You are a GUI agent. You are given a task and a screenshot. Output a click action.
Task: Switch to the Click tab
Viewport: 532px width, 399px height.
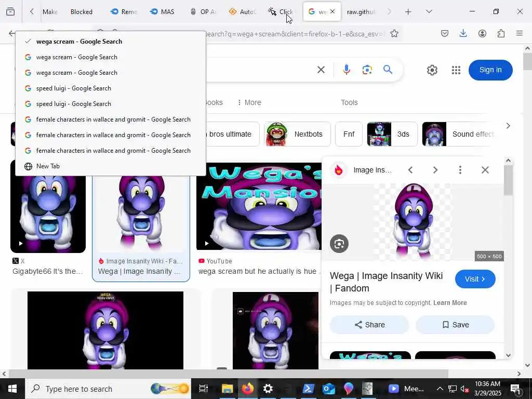[281, 12]
